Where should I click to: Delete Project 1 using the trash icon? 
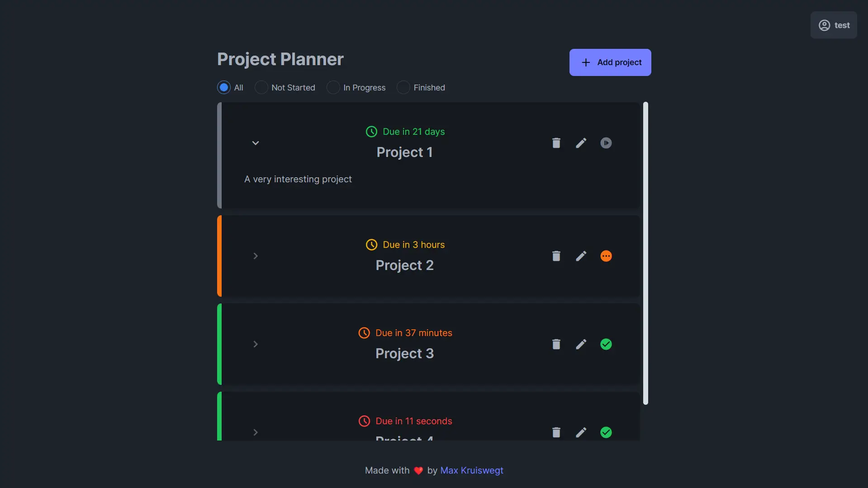point(556,142)
